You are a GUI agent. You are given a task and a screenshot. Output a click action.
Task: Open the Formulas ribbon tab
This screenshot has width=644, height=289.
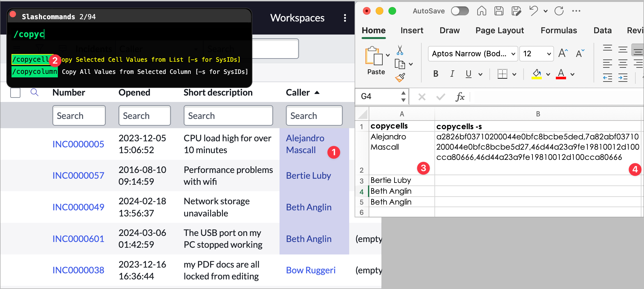[559, 30]
